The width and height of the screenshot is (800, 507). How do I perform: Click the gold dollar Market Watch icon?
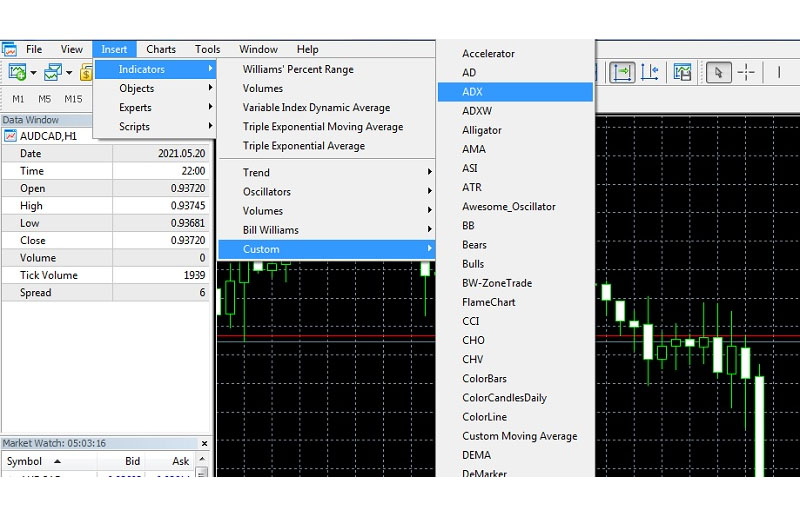coord(86,72)
